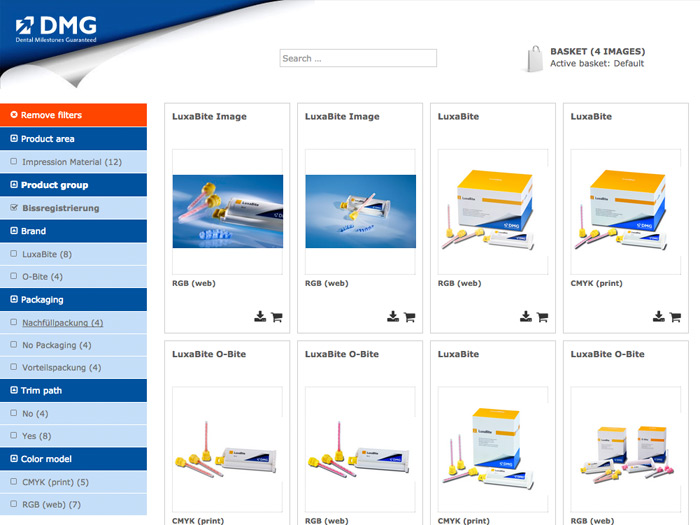Add LuxaBite RGB (web) box image to basket
Image resolution: width=700 pixels, height=525 pixels.
(x=543, y=317)
